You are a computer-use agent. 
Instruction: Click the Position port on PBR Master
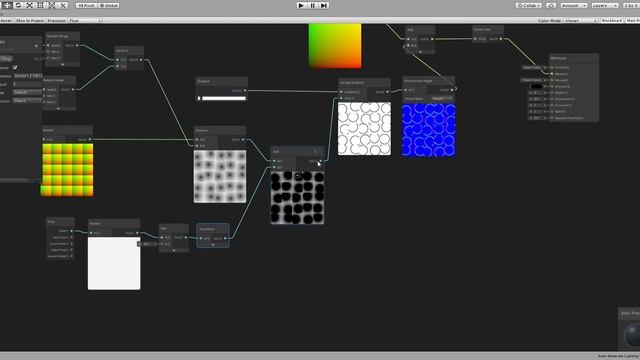pyautogui.click(x=552, y=67)
